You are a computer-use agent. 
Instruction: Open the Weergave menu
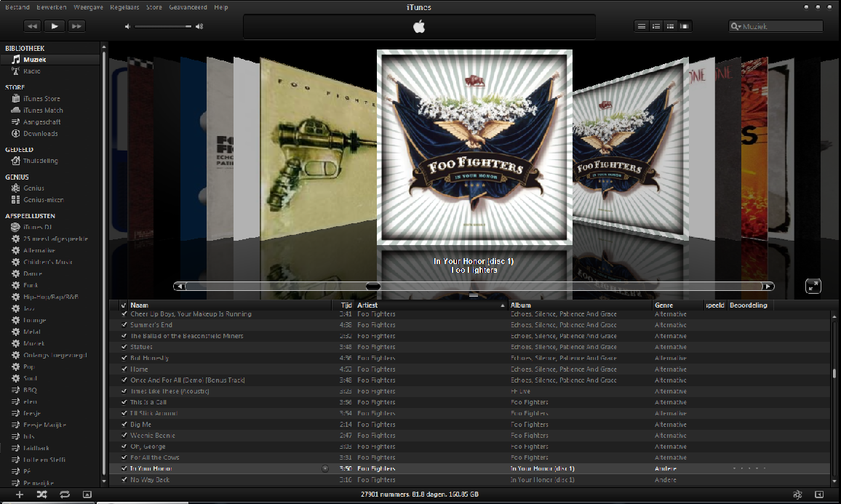coord(88,7)
